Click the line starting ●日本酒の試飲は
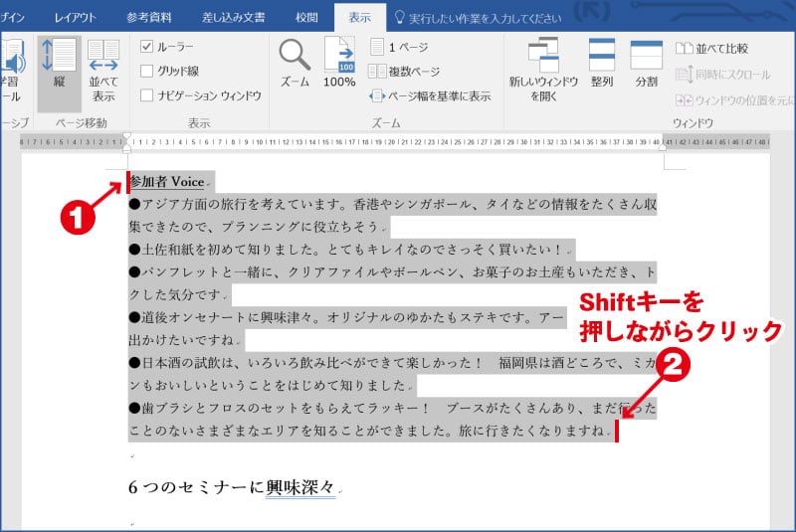 tap(392, 362)
